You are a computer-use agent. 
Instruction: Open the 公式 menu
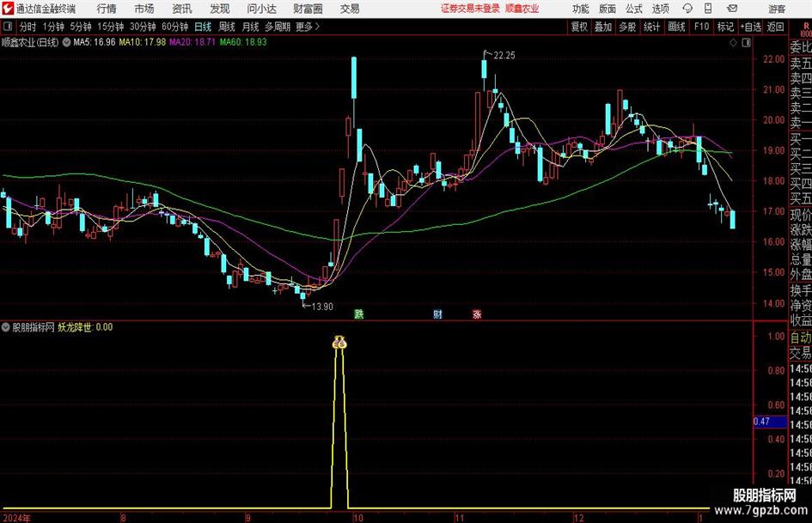click(x=634, y=9)
